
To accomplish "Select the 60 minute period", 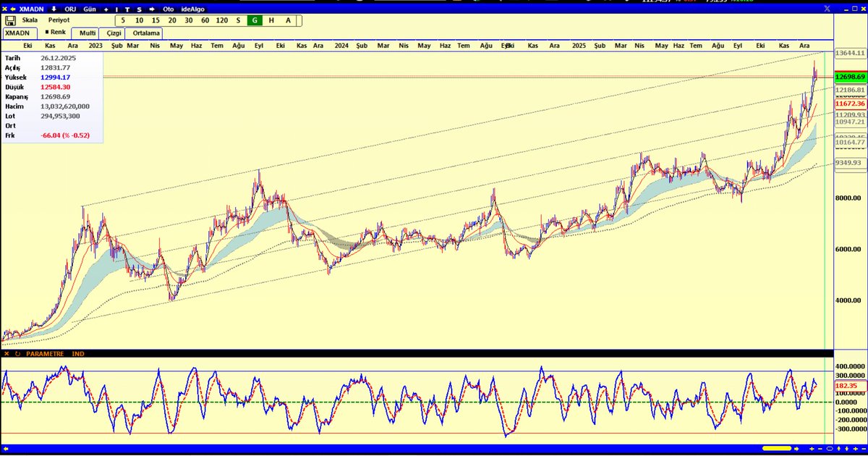I will [x=205, y=20].
